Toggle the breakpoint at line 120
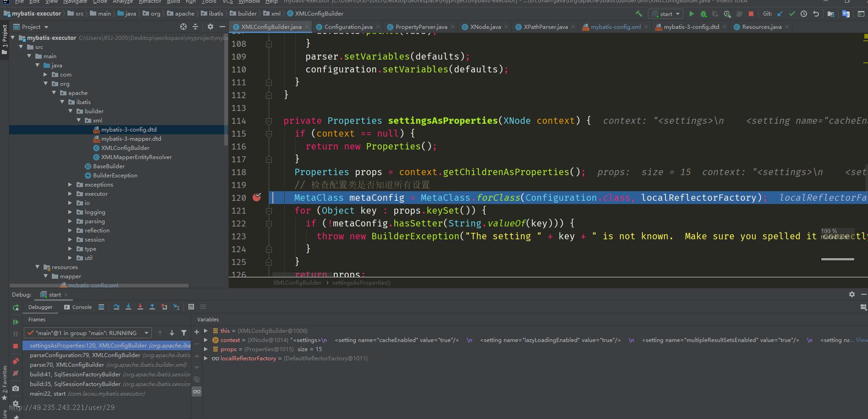 point(257,197)
